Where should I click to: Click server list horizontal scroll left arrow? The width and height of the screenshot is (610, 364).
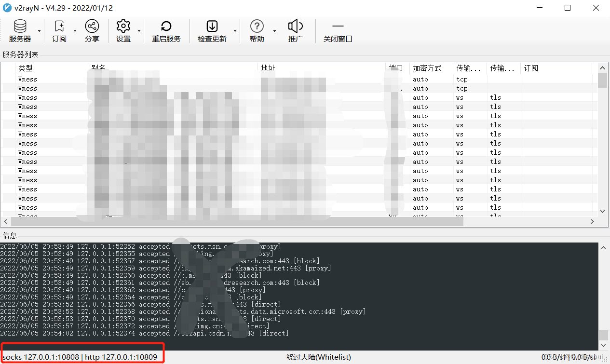pos(5,222)
